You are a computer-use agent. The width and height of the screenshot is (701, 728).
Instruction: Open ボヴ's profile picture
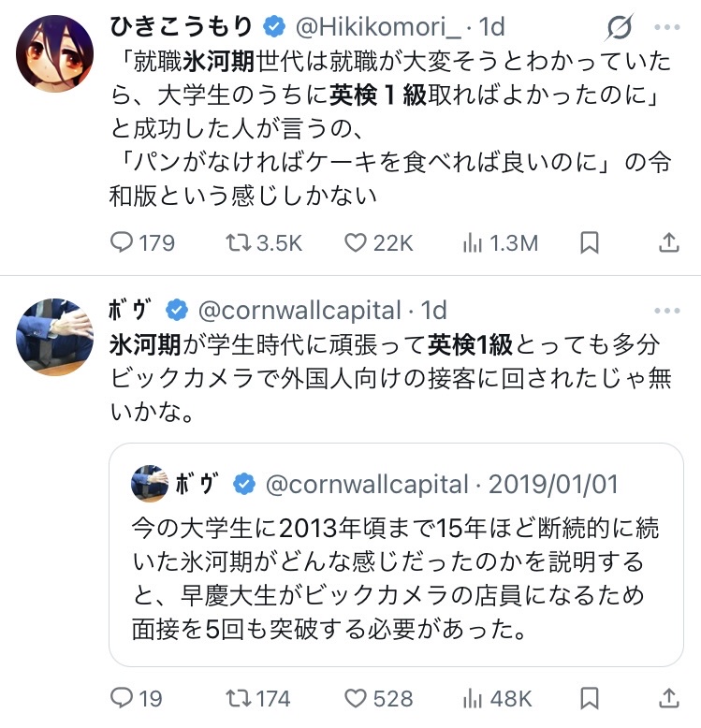[x=55, y=336]
